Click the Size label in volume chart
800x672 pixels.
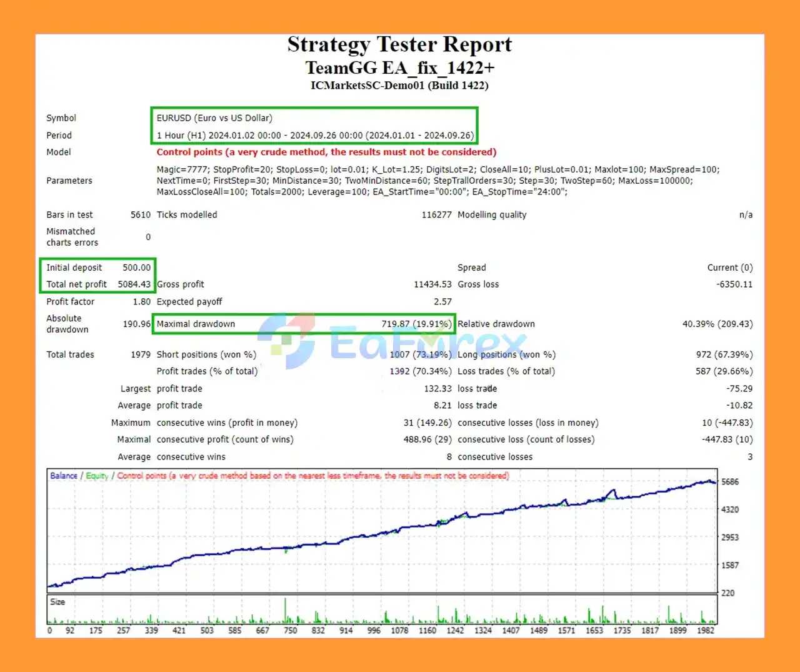(57, 602)
